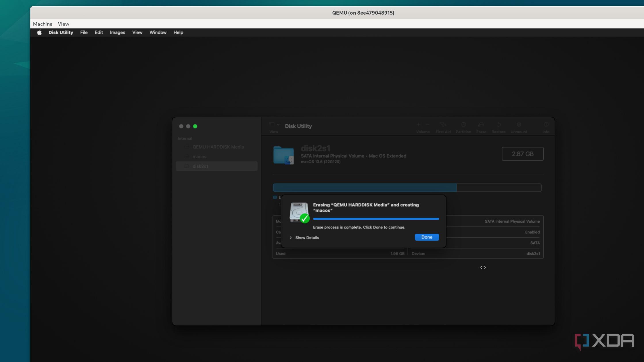
Task: Click the disk usage storage bar
Action: [407, 188]
